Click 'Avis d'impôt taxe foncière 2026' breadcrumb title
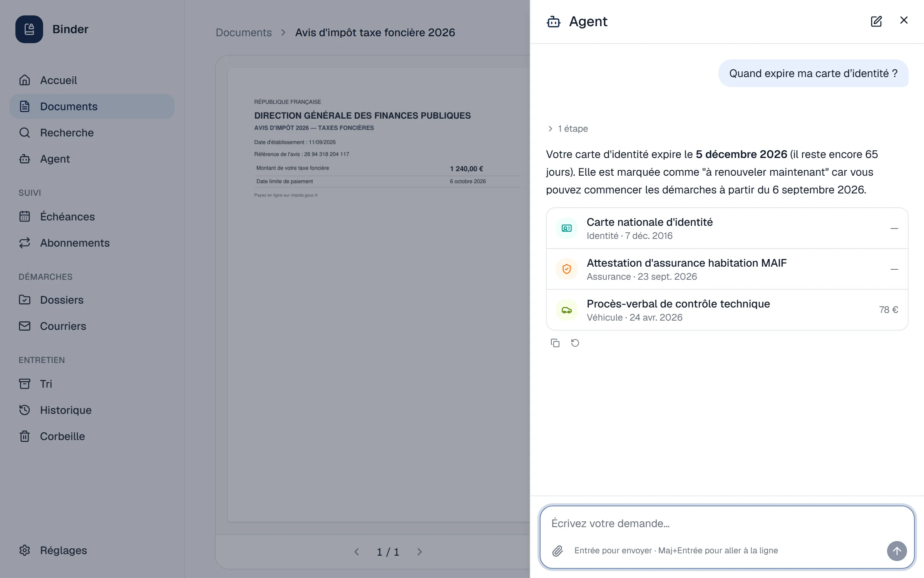 pyautogui.click(x=375, y=32)
